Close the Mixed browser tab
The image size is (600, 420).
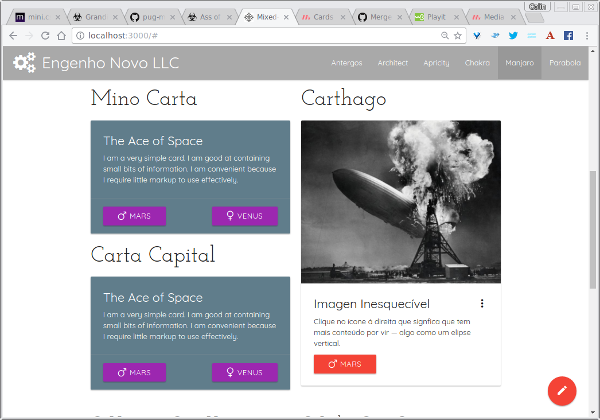coord(286,17)
